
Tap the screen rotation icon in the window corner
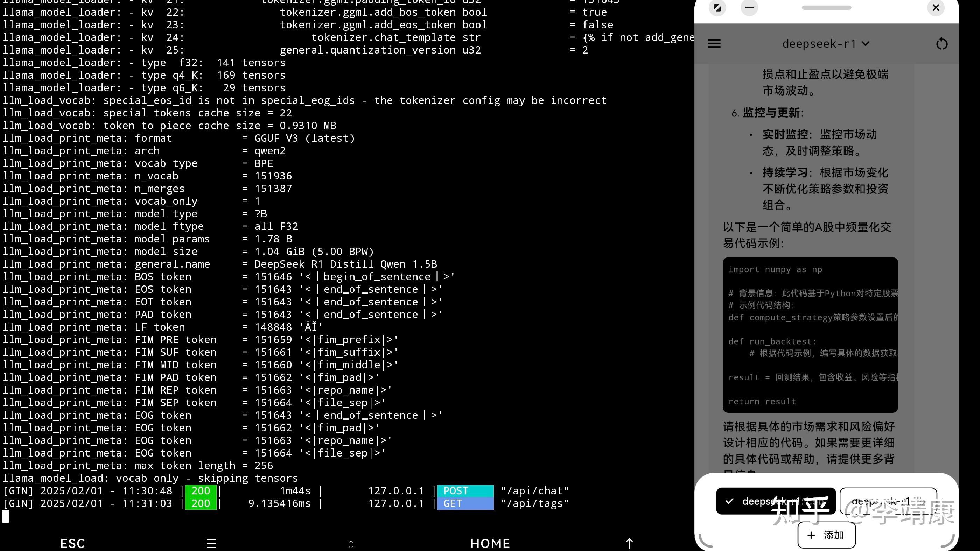[717, 8]
